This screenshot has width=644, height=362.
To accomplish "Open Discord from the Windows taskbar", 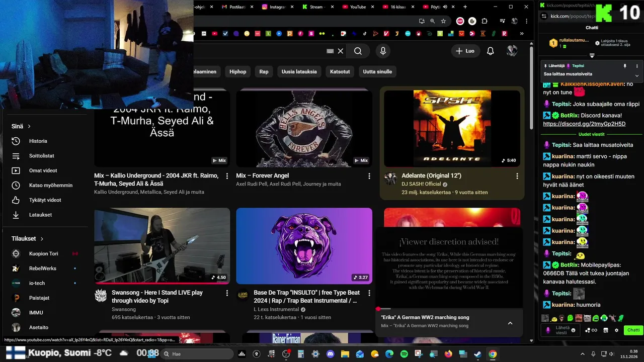I will coord(330,354).
